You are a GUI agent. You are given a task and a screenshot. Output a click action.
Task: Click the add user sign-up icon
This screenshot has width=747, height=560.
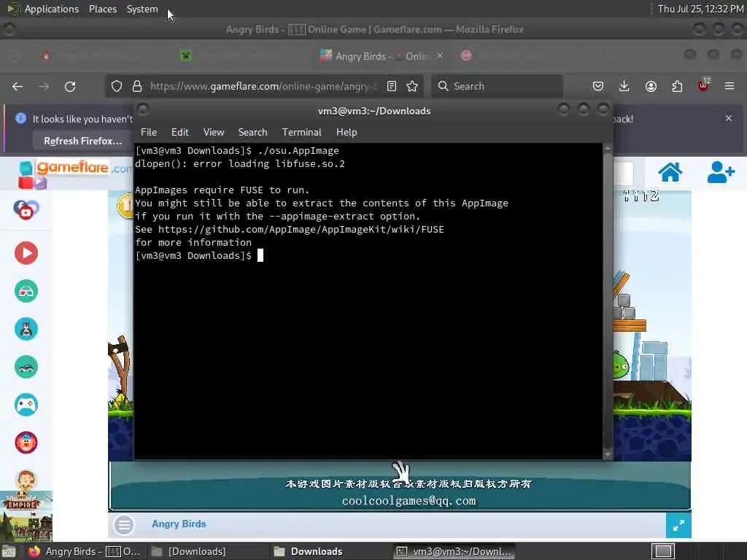[x=721, y=172]
